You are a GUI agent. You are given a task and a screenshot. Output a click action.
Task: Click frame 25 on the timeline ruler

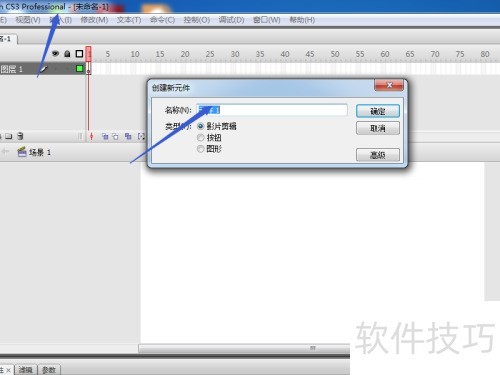point(210,54)
